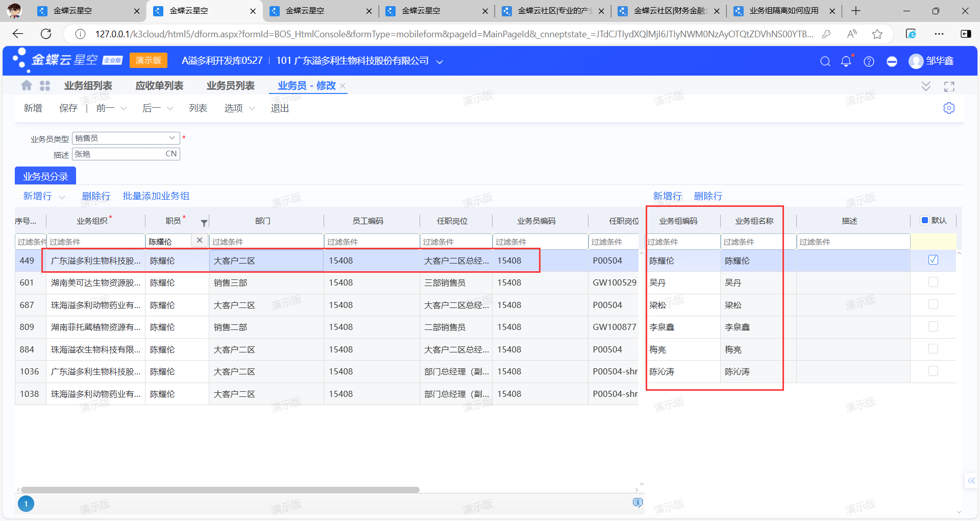Open browser settings and more menu
This screenshot has height=521, width=980.
(939, 34)
